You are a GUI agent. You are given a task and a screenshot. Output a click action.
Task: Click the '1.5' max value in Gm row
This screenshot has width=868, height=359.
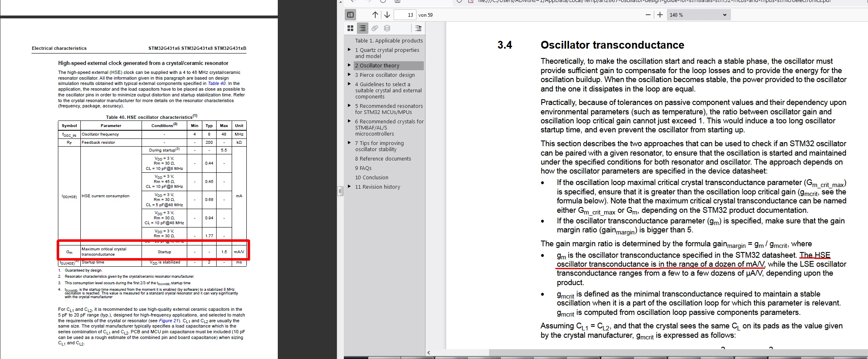pyautogui.click(x=224, y=252)
